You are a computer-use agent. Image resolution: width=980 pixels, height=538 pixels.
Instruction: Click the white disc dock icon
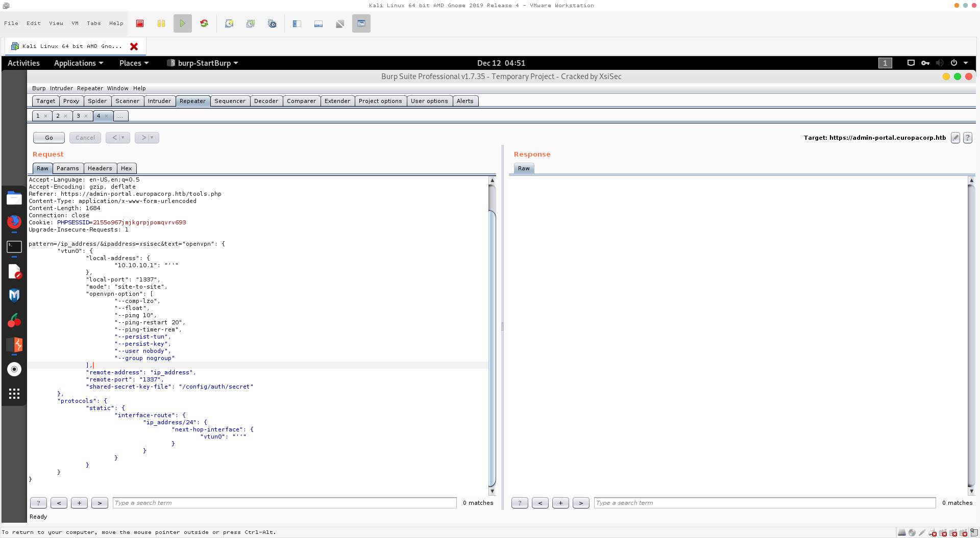pyautogui.click(x=14, y=369)
